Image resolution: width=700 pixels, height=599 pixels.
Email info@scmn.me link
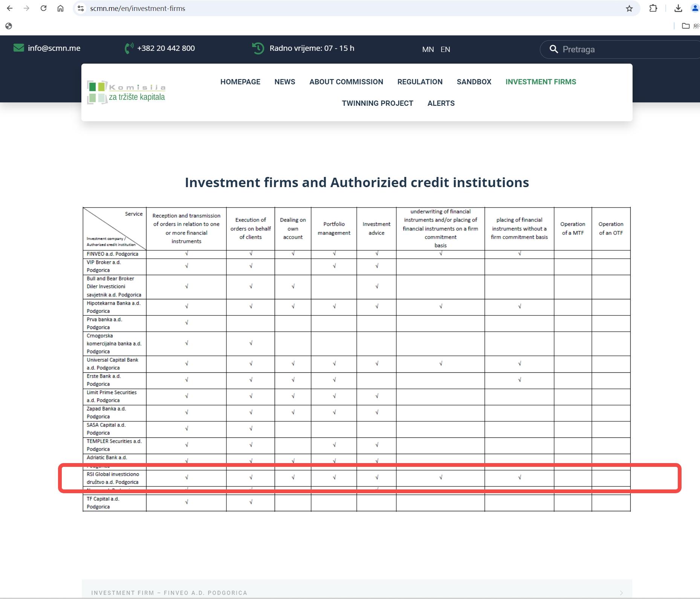click(x=54, y=48)
